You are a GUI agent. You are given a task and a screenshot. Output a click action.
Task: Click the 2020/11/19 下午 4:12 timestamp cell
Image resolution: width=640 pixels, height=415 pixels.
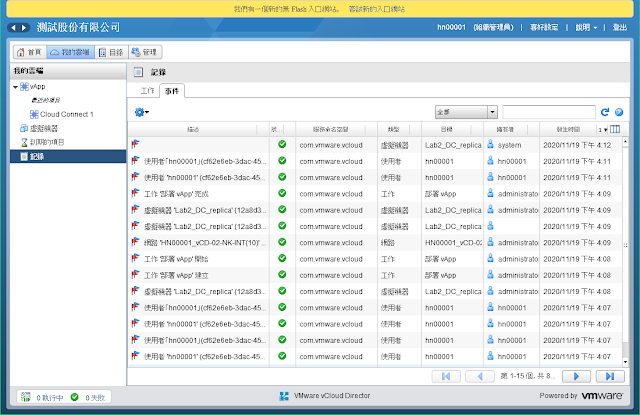(x=577, y=145)
